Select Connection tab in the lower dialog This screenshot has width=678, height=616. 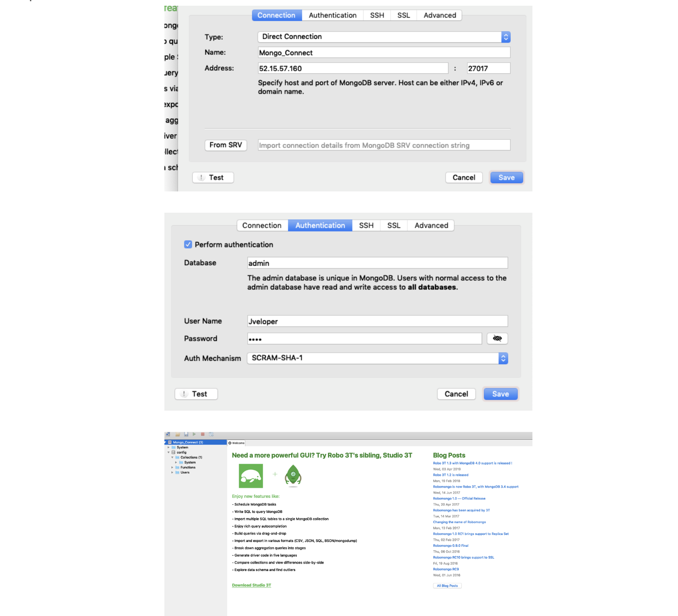tap(262, 225)
